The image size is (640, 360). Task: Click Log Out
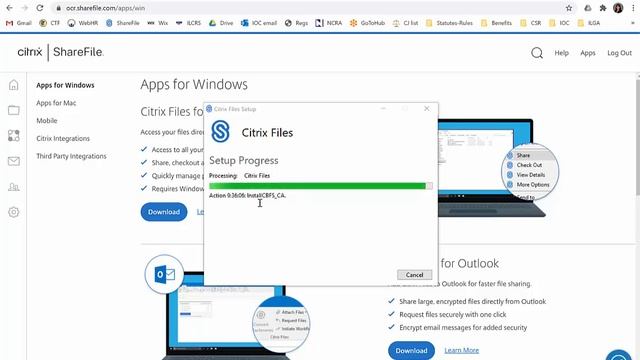click(619, 53)
